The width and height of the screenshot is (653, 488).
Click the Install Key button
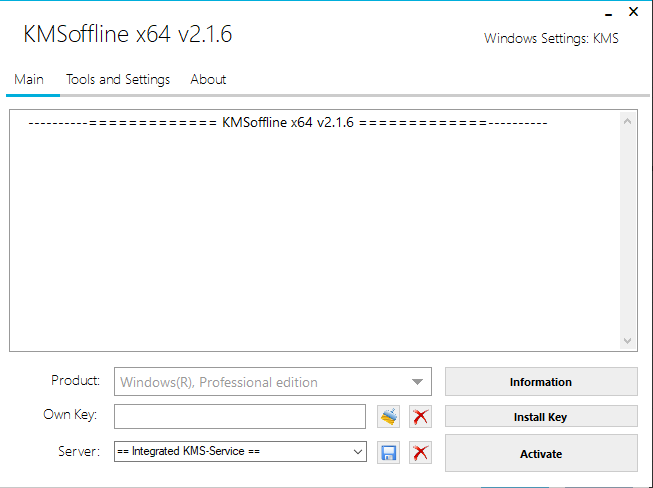click(x=541, y=416)
